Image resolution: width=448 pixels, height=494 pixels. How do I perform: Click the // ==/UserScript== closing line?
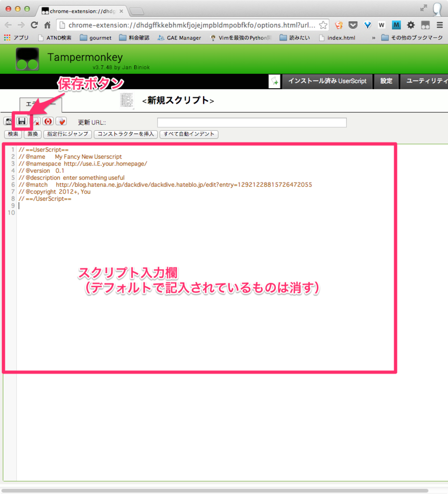point(45,199)
